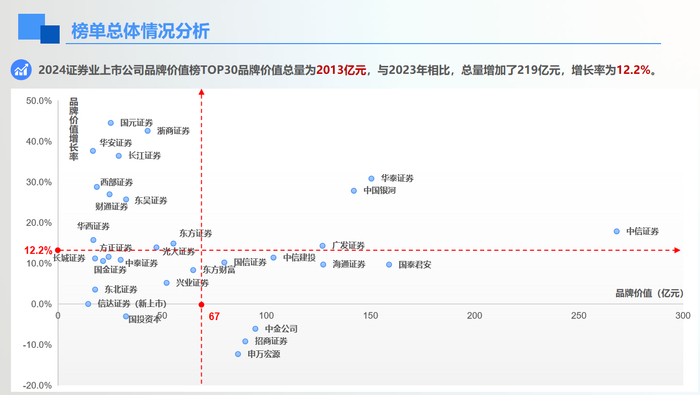Image resolution: width=700 pixels, height=395 pixels.
Task: Click the -20.0% y-axis tick label
Action: click(x=38, y=386)
